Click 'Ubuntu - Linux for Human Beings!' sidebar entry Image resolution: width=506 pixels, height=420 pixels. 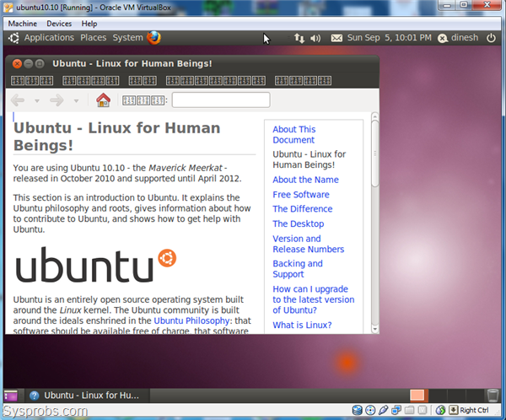pos(309,159)
